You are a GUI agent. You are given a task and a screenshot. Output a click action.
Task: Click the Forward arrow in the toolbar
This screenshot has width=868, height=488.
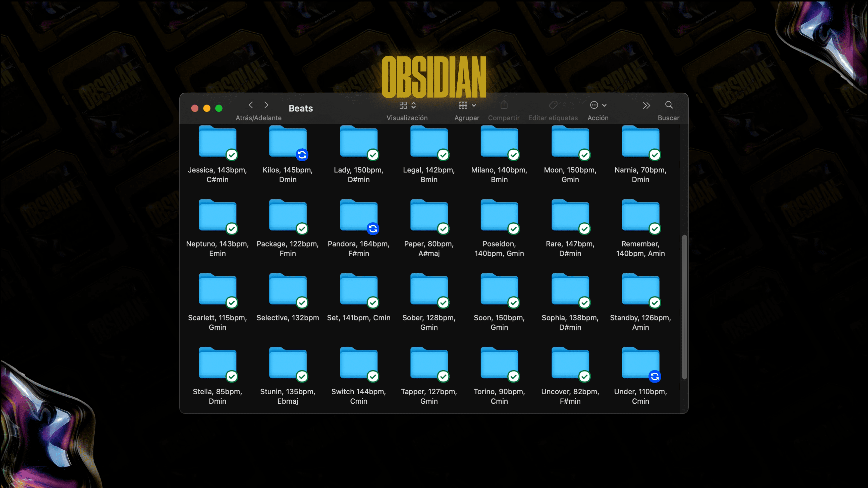pyautogui.click(x=266, y=105)
